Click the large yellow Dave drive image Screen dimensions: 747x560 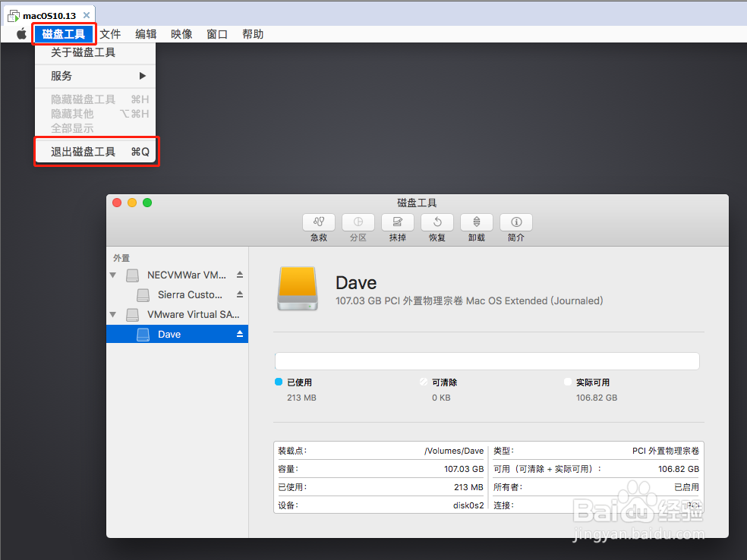298,288
